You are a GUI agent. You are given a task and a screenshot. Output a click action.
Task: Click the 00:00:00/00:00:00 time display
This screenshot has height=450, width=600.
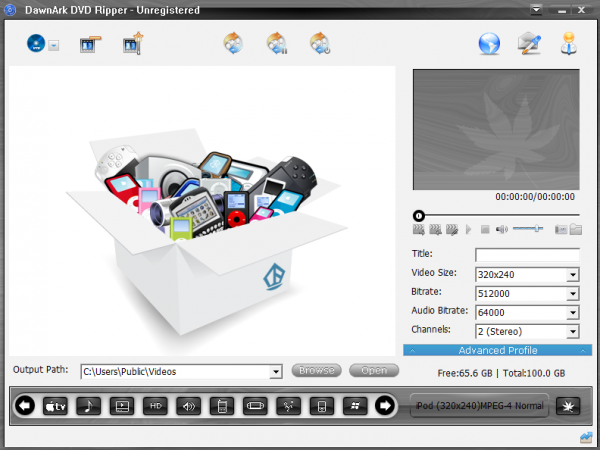coord(535,197)
